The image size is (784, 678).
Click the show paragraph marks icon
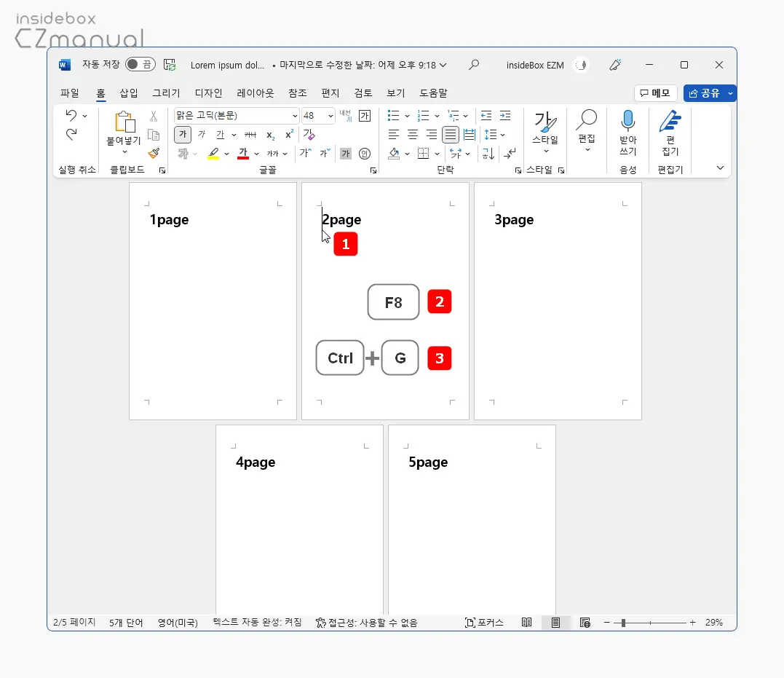510,154
